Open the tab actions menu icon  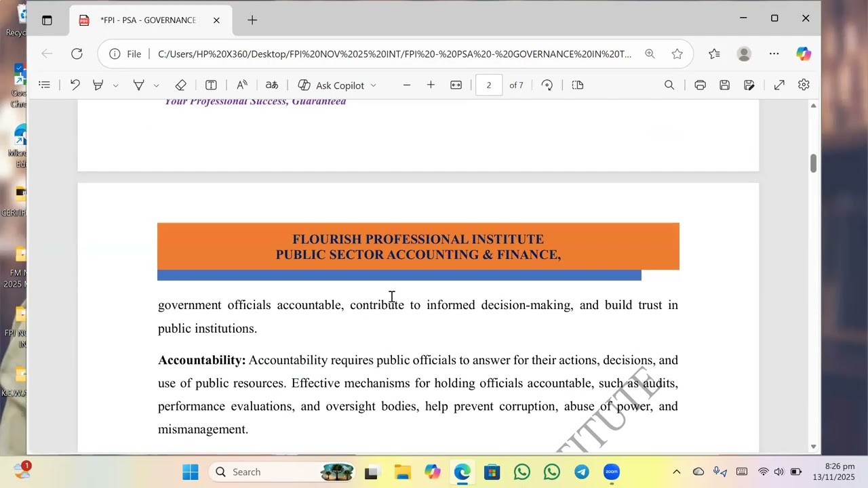pos(47,20)
